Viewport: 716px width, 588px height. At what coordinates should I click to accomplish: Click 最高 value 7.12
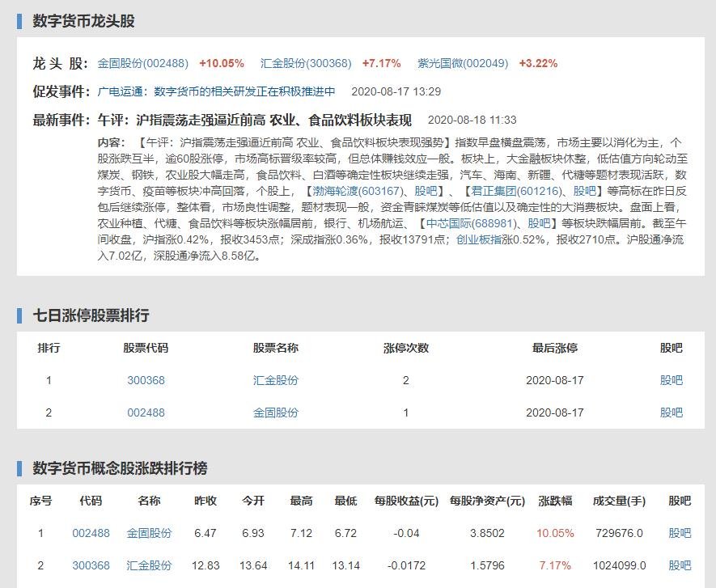point(302,533)
